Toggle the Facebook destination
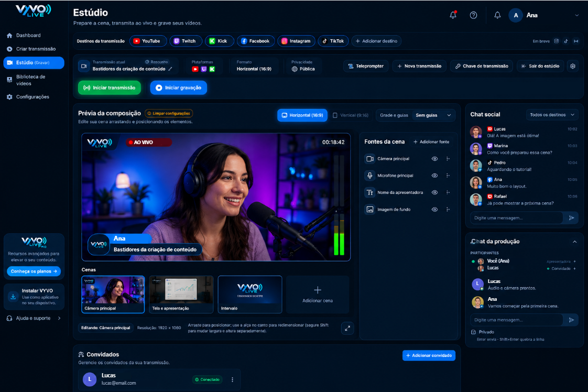 tap(256, 41)
